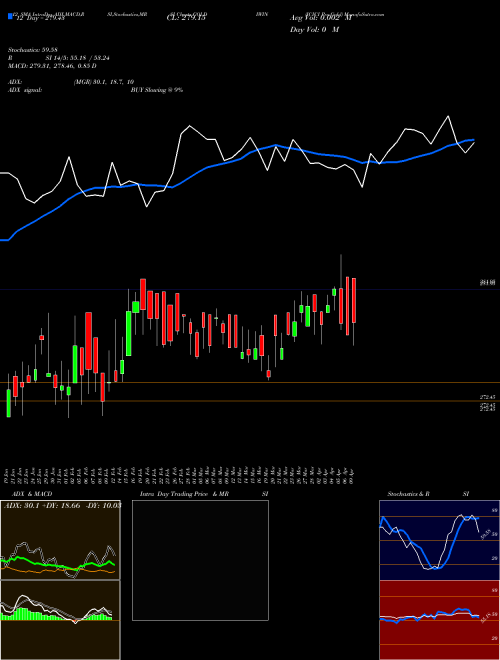Open the blue-background Stochastics chart panel

pyautogui.click(x=440, y=540)
